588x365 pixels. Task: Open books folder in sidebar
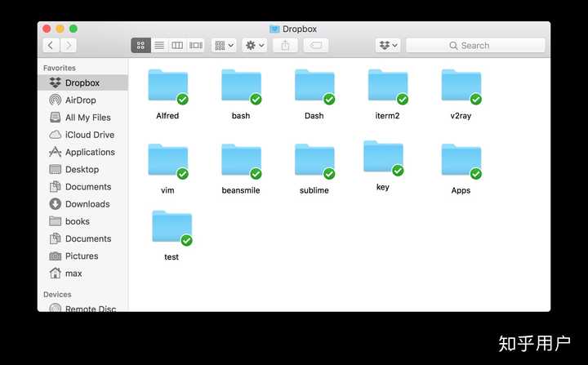[82, 221]
